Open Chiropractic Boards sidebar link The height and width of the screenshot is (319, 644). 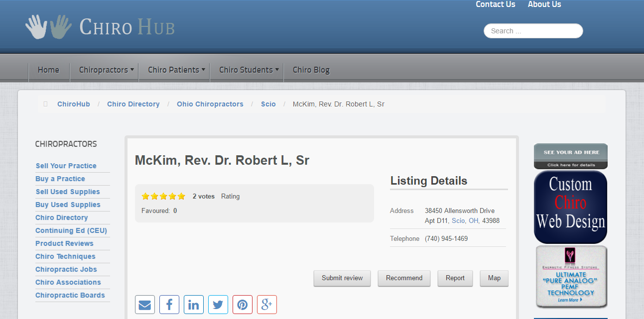[70, 295]
